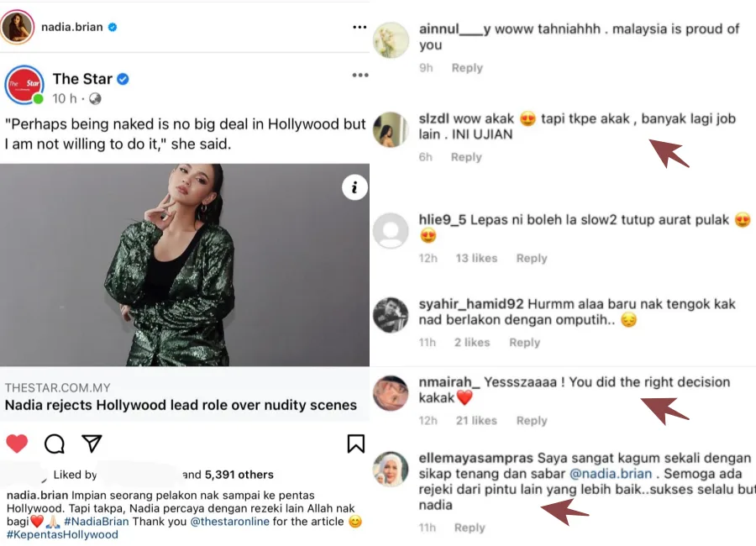Toggle the bookmark save icon
Image resolution: width=756 pixels, height=546 pixels.
(355, 444)
